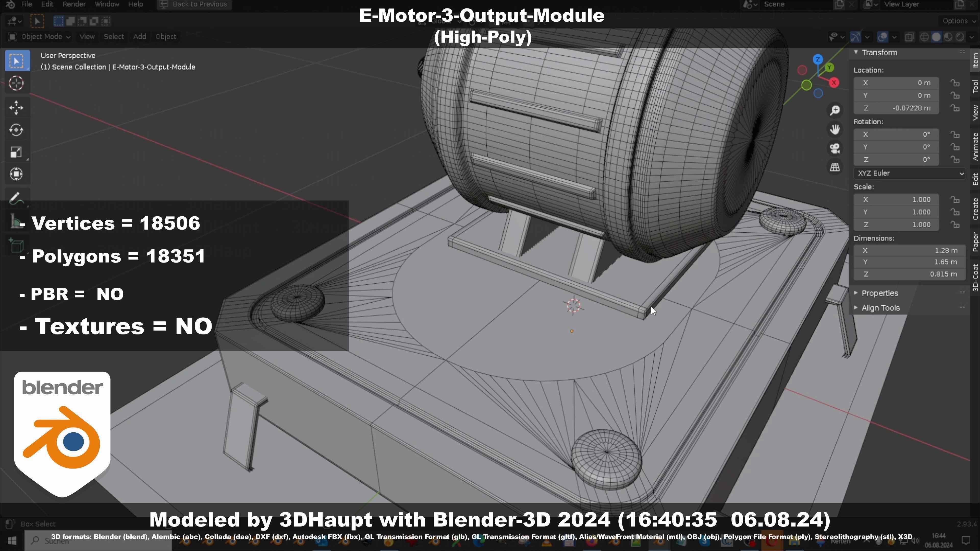Toggle viewport gizmos visibility
The height and width of the screenshot is (551, 980).
[856, 37]
